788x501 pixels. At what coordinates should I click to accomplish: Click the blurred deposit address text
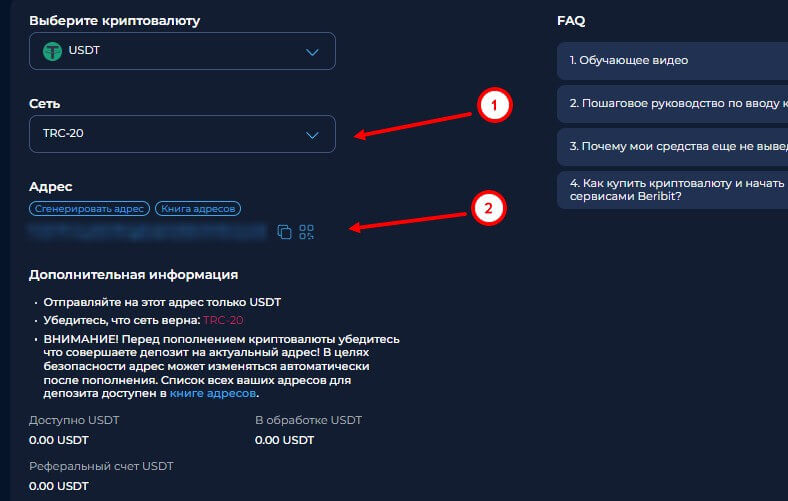point(148,232)
